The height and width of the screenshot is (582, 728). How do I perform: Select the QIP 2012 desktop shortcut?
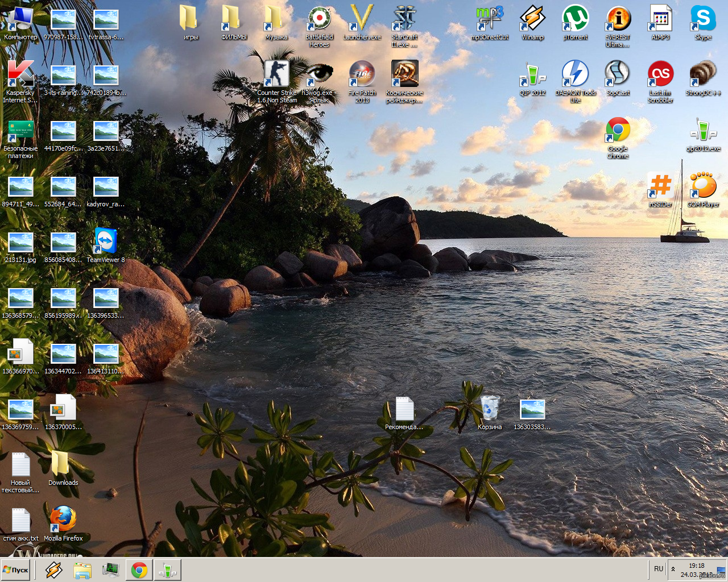pos(532,78)
